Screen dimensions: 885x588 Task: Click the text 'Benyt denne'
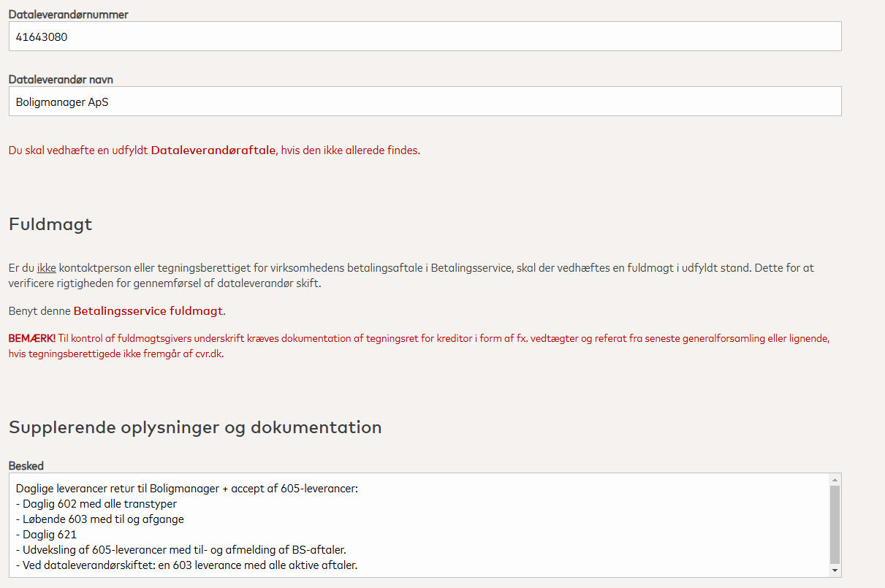(x=39, y=311)
